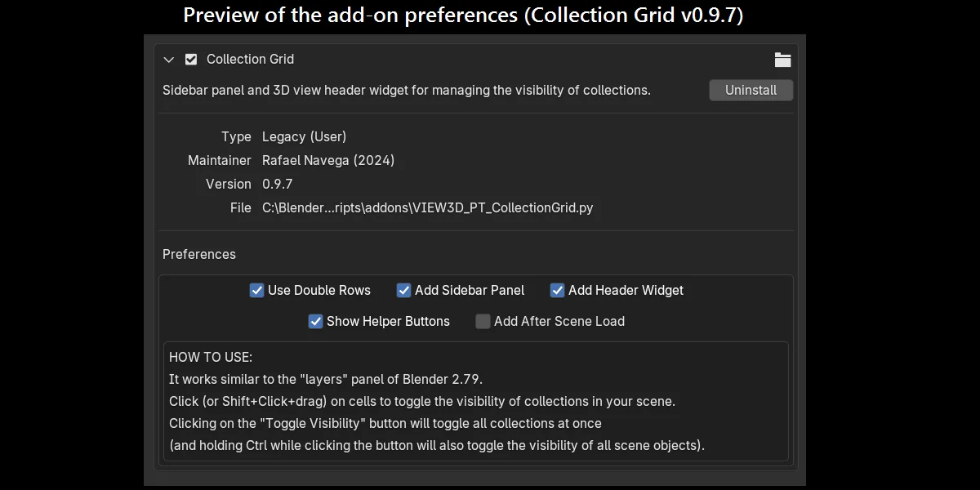Image resolution: width=980 pixels, height=490 pixels.
Task: Click inside the HOW TO USE info box
Action: pos(476,400)
